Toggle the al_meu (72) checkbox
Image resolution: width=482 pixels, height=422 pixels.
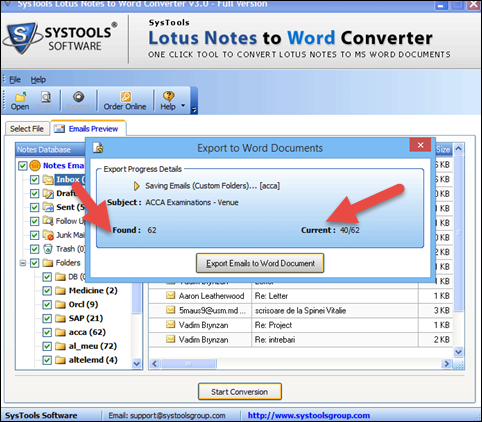coord(47,346)
